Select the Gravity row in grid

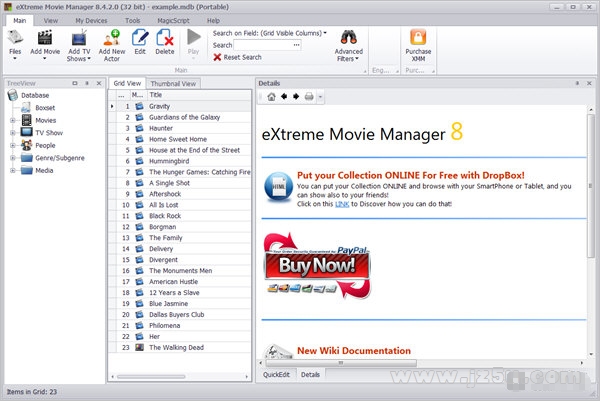point(180,106)
